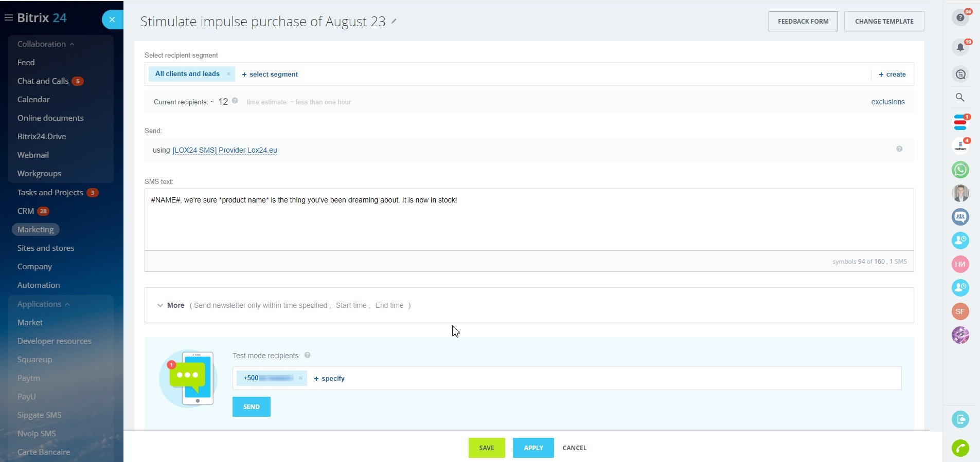The width and height of the screenshot is (980, 462).
Task: Expand the More settings section
Action: click(171, 305)
